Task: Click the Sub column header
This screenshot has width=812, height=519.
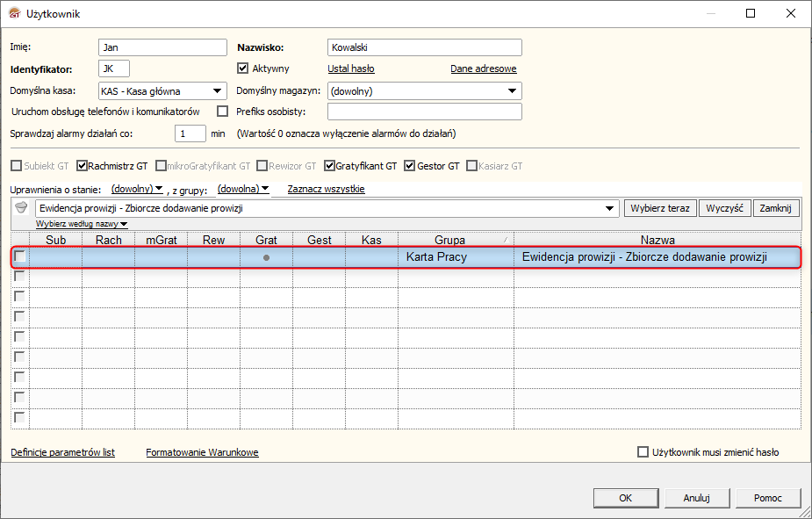Action: [55, 240]
